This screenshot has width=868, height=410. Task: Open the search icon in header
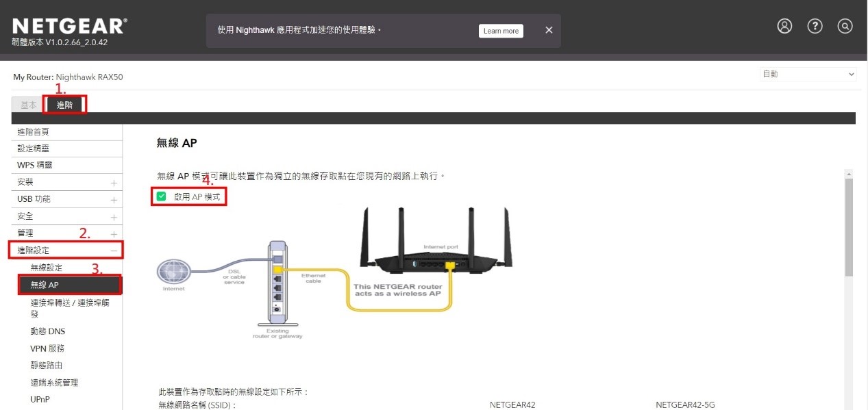point(845,26)
